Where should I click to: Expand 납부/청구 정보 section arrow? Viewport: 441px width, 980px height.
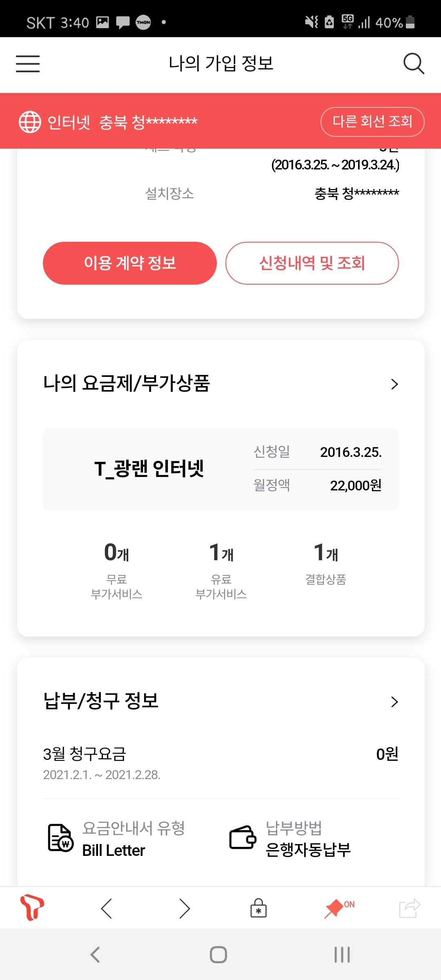pyautogui.click(x=394, y=702)
